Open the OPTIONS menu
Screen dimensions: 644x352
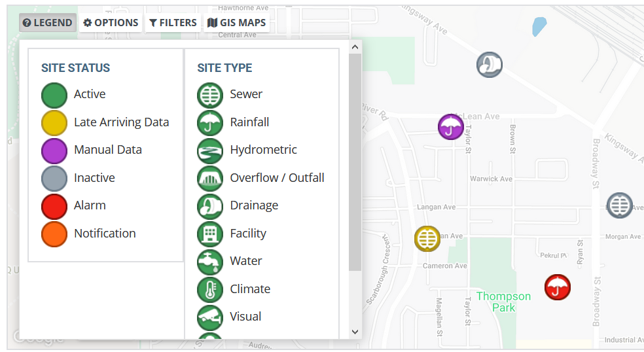(111, 23)
